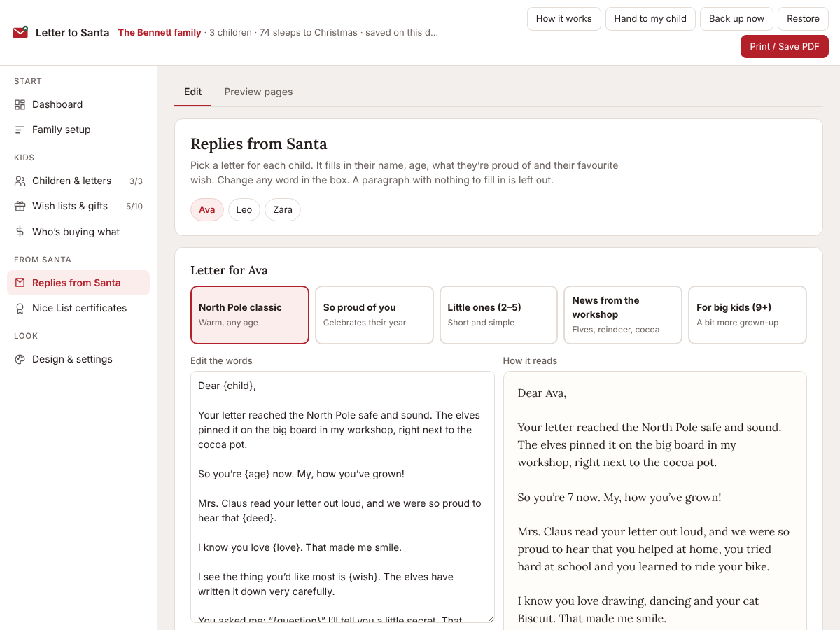
Task: Open How it works
Action: 563,19
